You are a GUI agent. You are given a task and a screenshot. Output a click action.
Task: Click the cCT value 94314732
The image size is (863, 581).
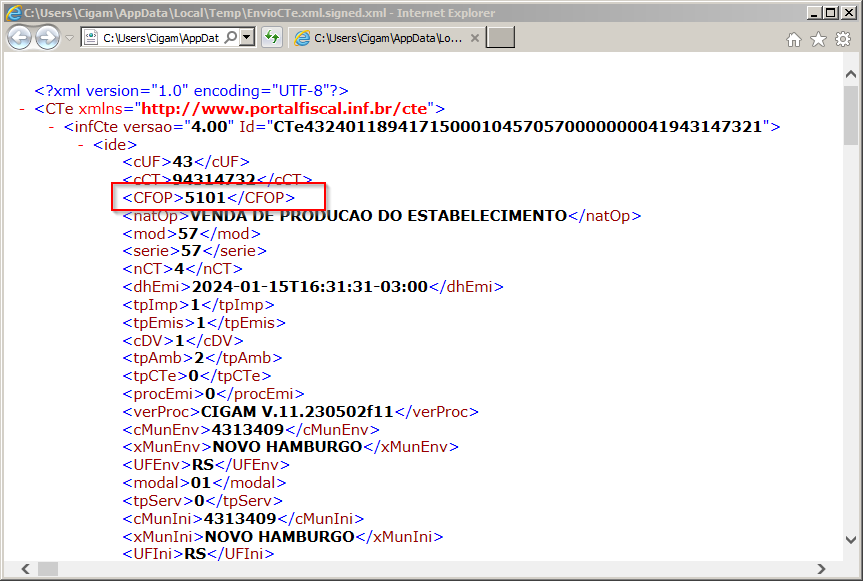[x=214, y=179]
